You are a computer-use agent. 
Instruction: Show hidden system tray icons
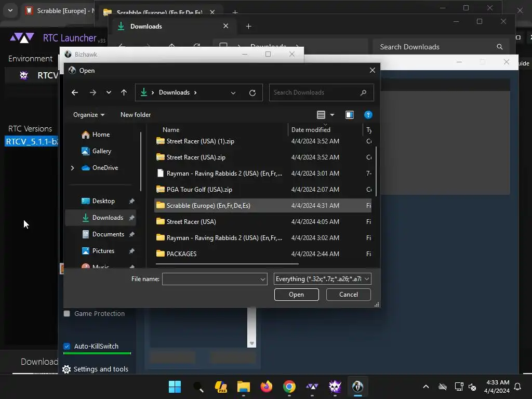pyautogui.click(x=426, y=387)
